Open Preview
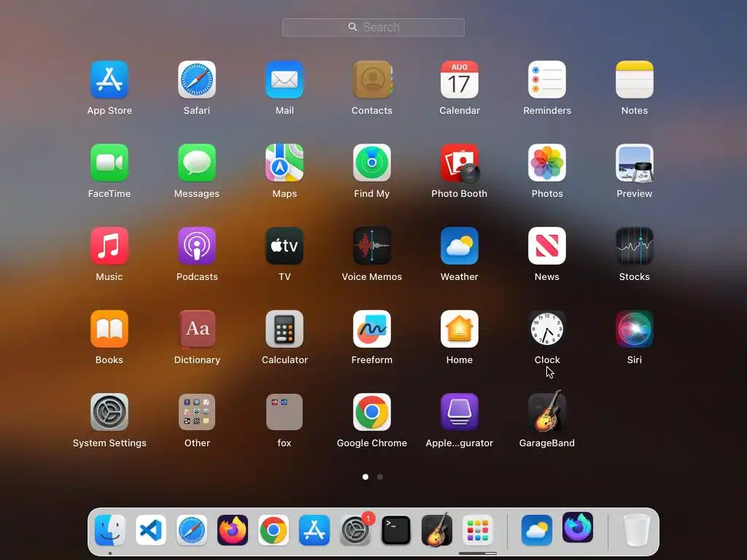Viewport: 747px width, 560px height. click(635, 163)
